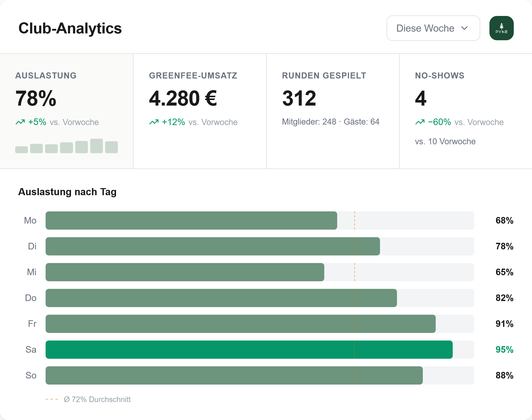The height and width of the screenshot is (420, 532).
Task: Click the chevron inside the Diese Woche selector
Action: (x=465, y=28)
